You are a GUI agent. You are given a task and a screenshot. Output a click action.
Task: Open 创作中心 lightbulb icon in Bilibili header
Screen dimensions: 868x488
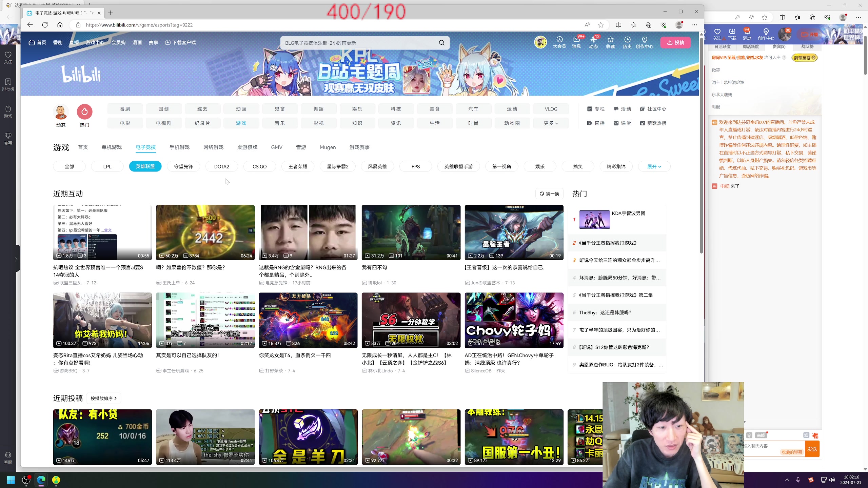point(645,42)
